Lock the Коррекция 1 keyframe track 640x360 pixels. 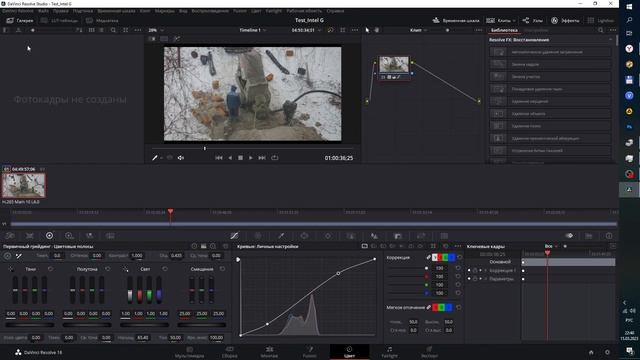475,271
